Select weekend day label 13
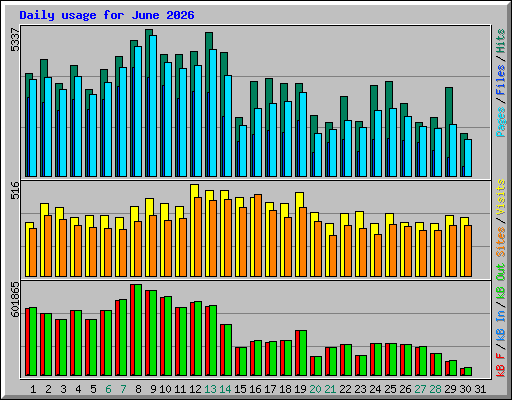 click(210, 389)
